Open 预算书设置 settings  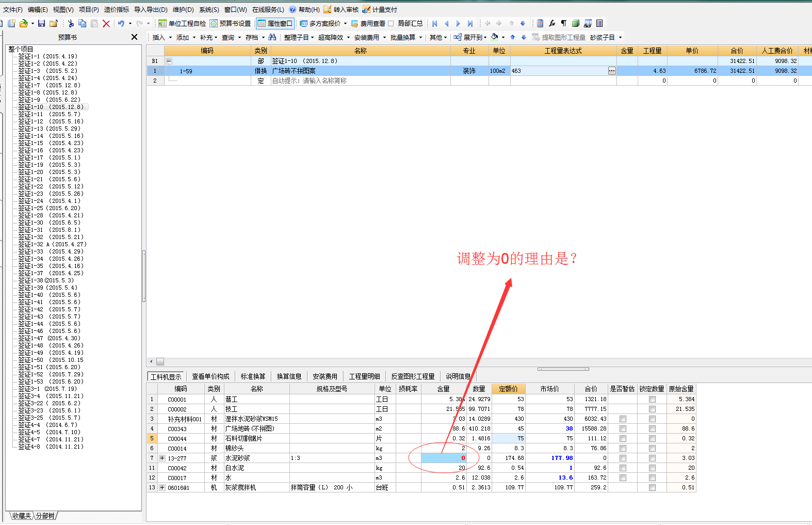(230, 23)
